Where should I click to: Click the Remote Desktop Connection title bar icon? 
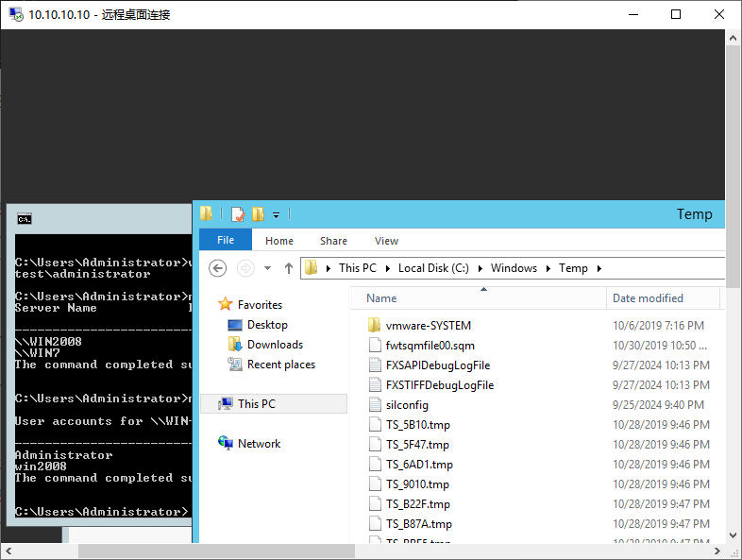[x=16, y=15]
